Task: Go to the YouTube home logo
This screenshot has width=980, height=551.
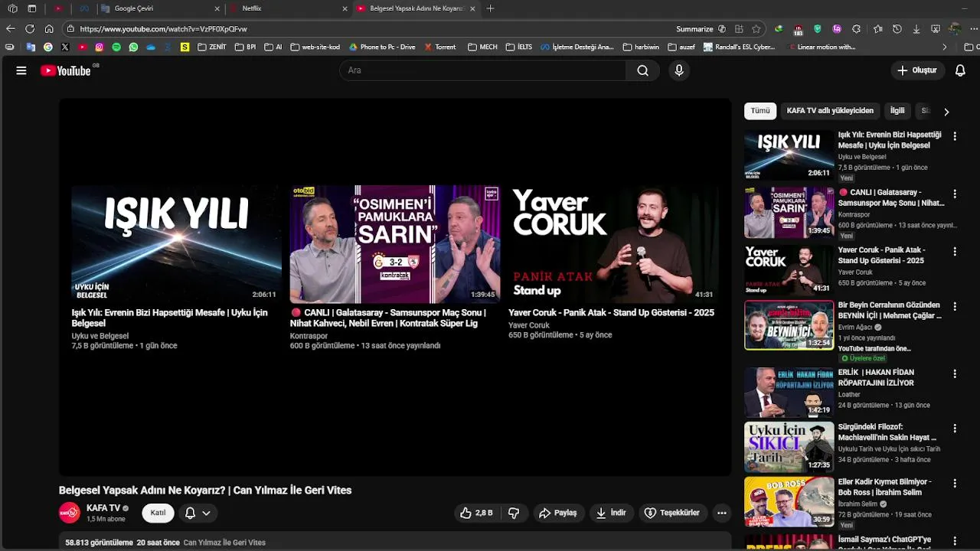Action: pyautogui.click(x=66, y=70)
